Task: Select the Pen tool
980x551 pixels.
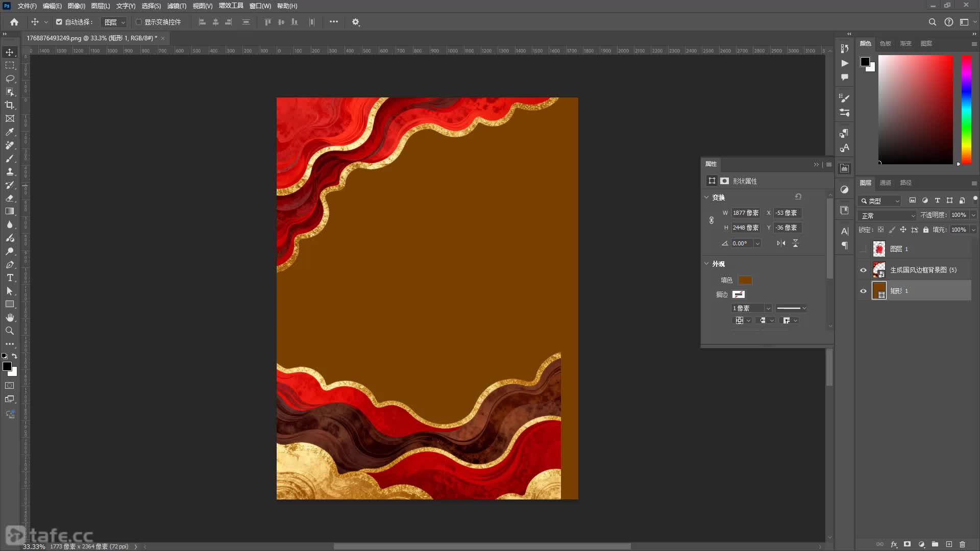Action: [x=10, y=264]
